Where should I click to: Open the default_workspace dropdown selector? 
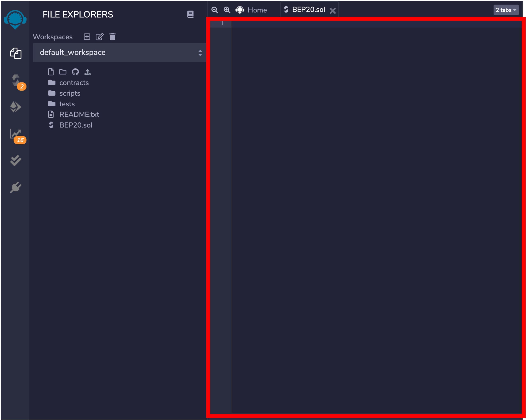119,53
